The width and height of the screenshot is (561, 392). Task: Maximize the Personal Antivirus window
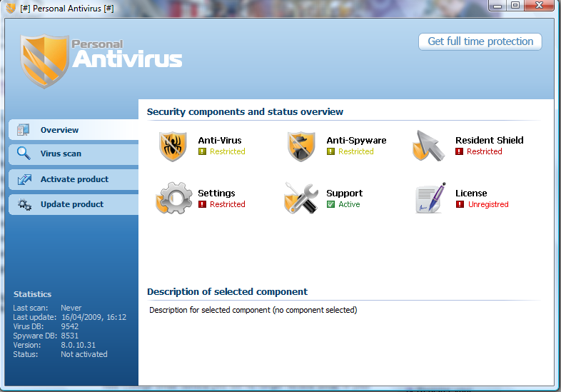pyautogui.click(x=515, y=6)
